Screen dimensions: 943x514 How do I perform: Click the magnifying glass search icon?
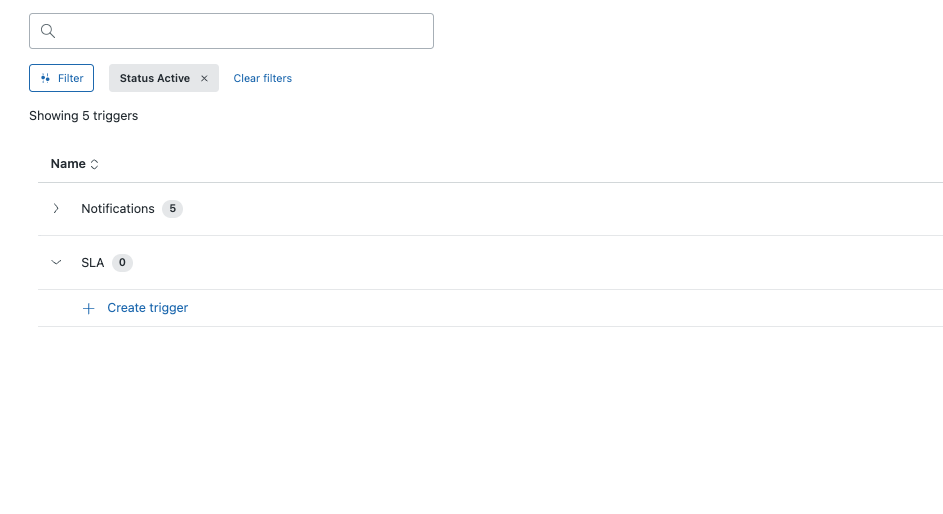coord(47,31)
